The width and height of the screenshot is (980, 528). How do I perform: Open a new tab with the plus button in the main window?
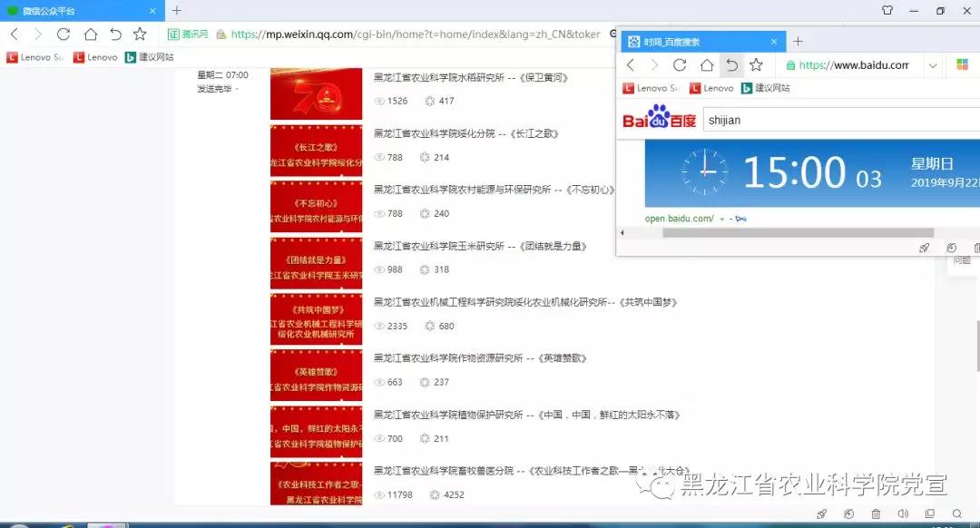(176, 11)
